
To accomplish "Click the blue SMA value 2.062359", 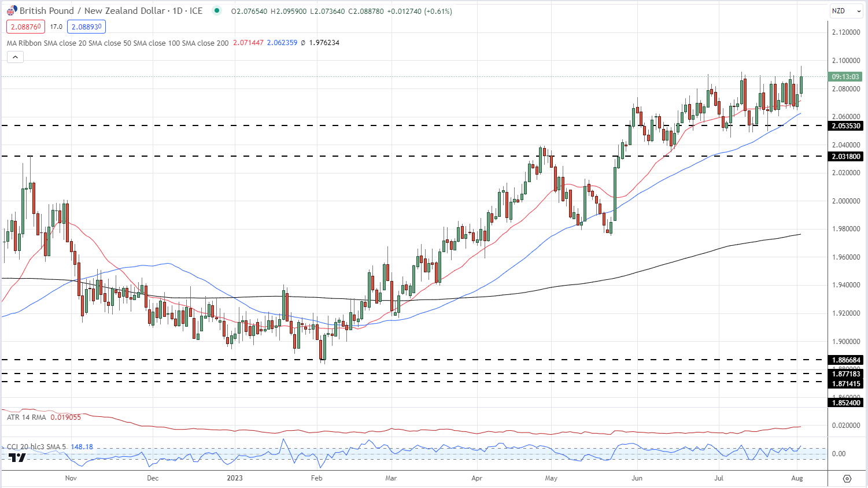I will [x=282, y=43].
